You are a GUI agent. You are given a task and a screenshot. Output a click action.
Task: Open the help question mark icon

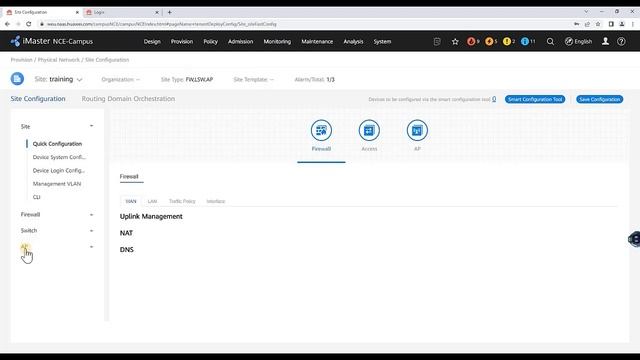coord(621,42)
